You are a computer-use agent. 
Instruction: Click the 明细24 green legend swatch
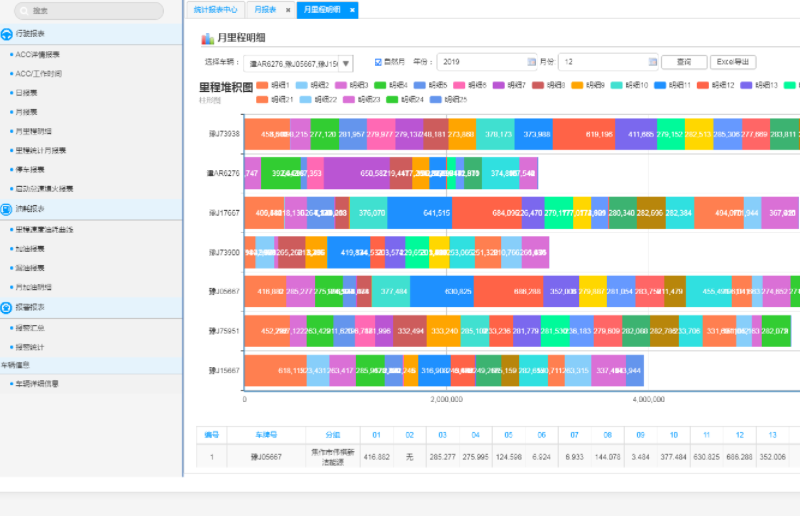point(390,100)
